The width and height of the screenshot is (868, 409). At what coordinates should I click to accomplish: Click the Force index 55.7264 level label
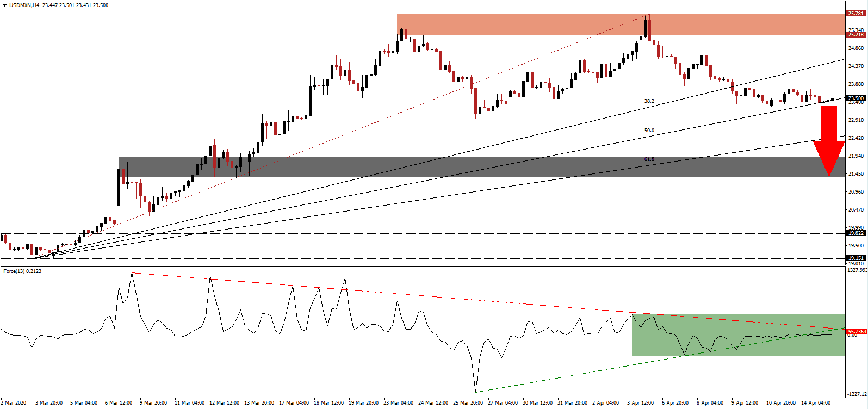(x=857, y=331)
